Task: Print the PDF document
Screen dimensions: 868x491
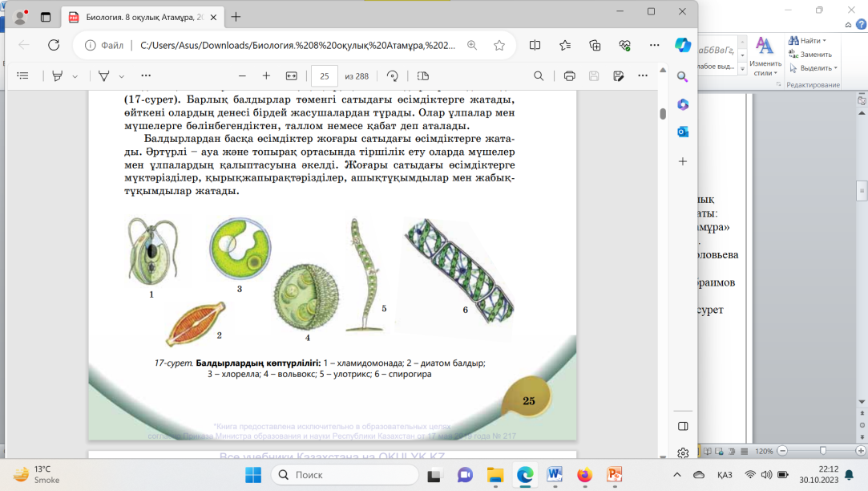Action: 569,76
